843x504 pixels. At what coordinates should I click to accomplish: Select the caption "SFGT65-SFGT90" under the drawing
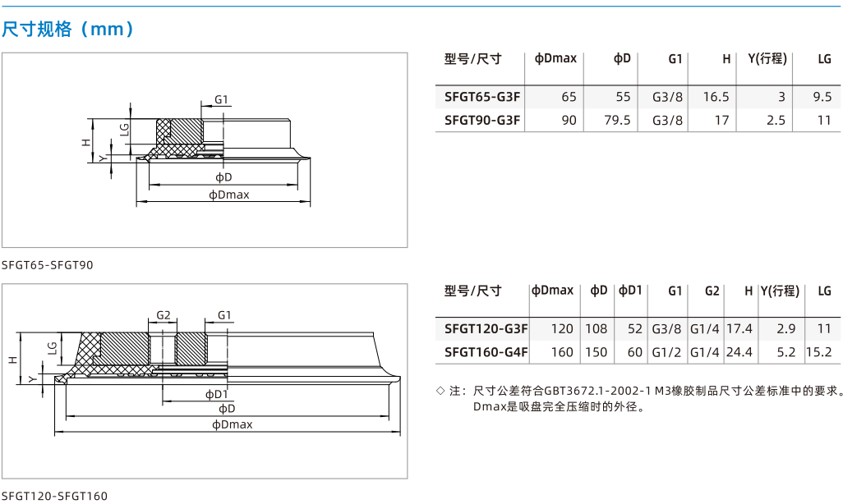[48, 265]
